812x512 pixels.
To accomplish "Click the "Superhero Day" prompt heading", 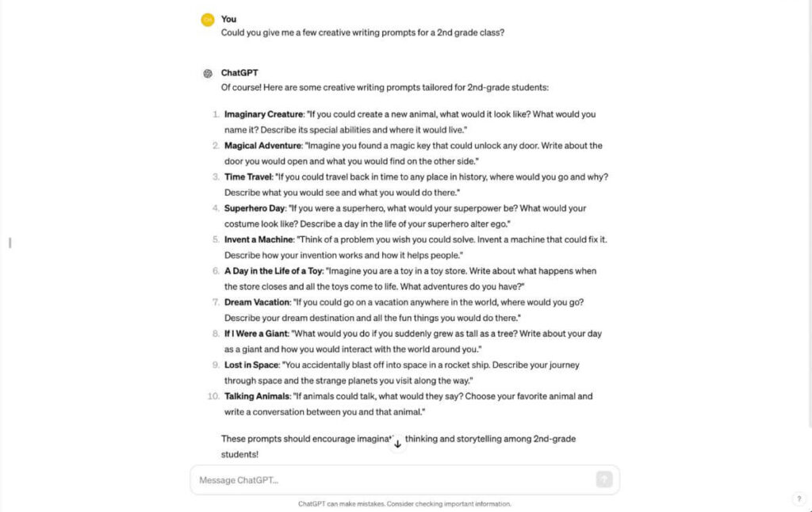I will click(255, 208).
